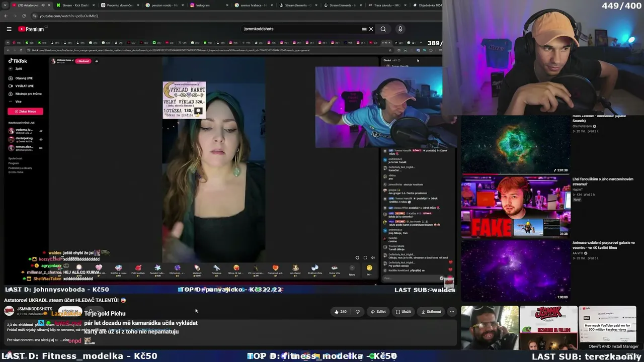Go back with the browser back arrow
Image resolution: width=644 pixels, height=362 pixels.
(6, 16)
